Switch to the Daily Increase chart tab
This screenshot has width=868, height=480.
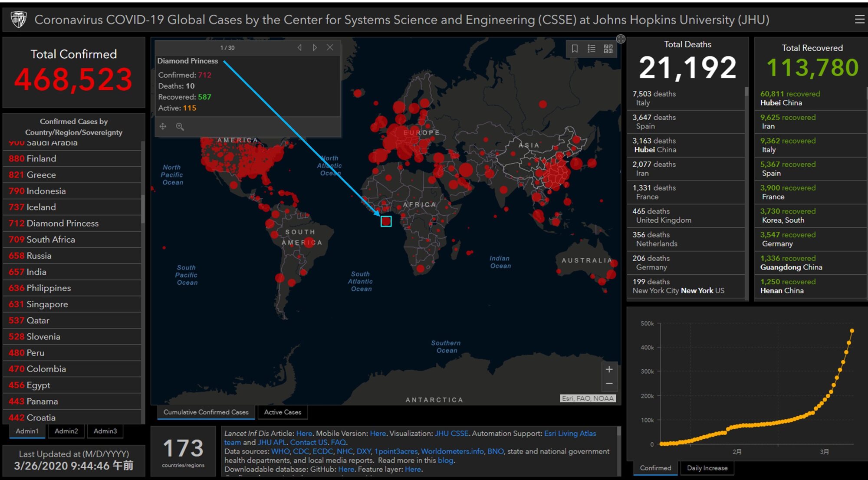pyautogui.click(x=707, y=468)
